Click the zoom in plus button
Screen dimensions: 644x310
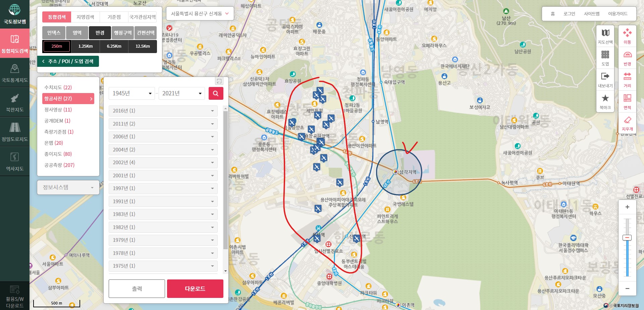(x=627, y=207)
